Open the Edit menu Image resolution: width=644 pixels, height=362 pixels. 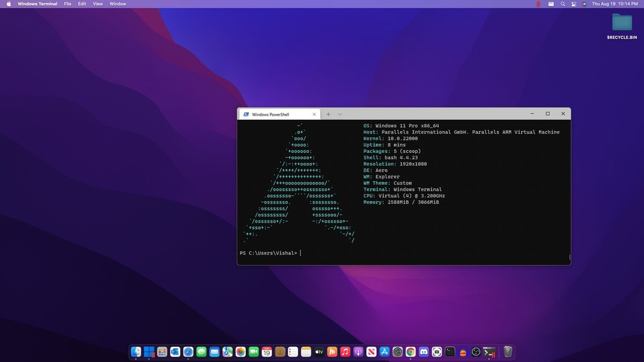click(82, 4)
